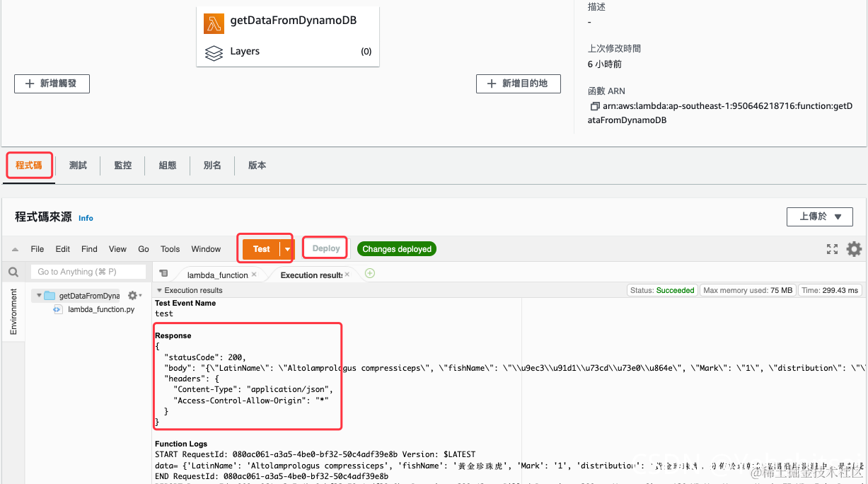
Task: Open lambda_function.py in the file tree
Action: click(x=100, y=309)
